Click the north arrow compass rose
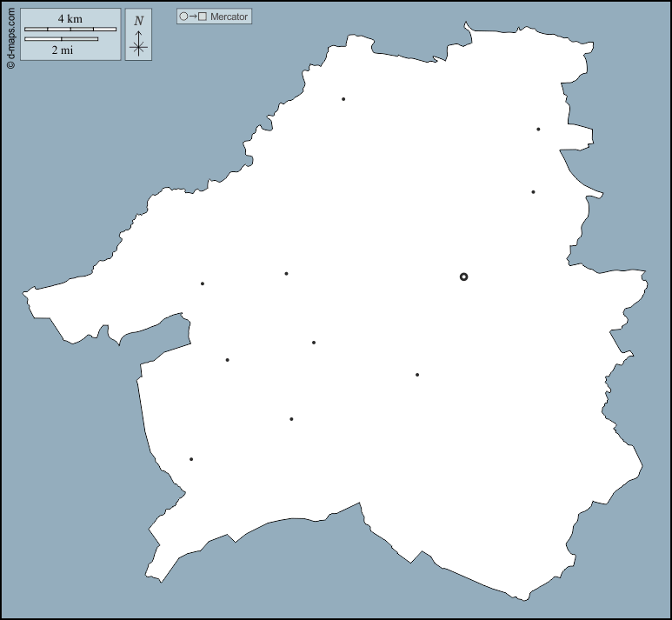This screenshot has width=672, height=620. pyautogui.click(x=138, y=43)
